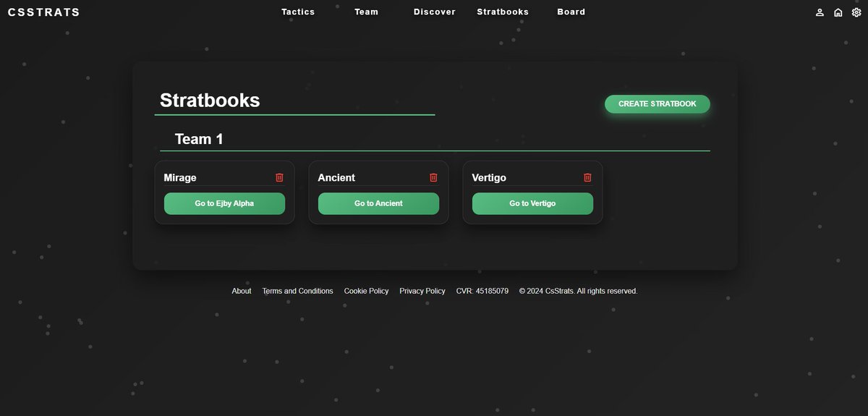This screenshot has width=868, height=416.
Task: Open settings gear icon
Action: point(856,12)
